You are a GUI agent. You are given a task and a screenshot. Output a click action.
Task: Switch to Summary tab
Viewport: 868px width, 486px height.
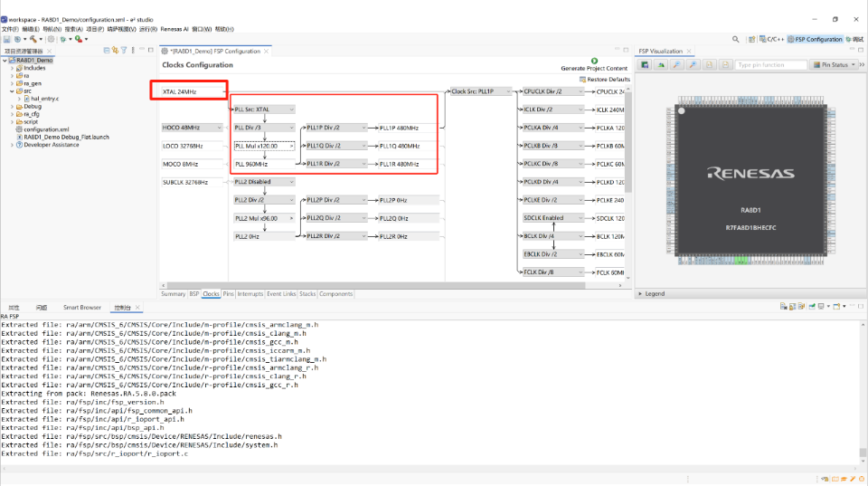[173, 294]
